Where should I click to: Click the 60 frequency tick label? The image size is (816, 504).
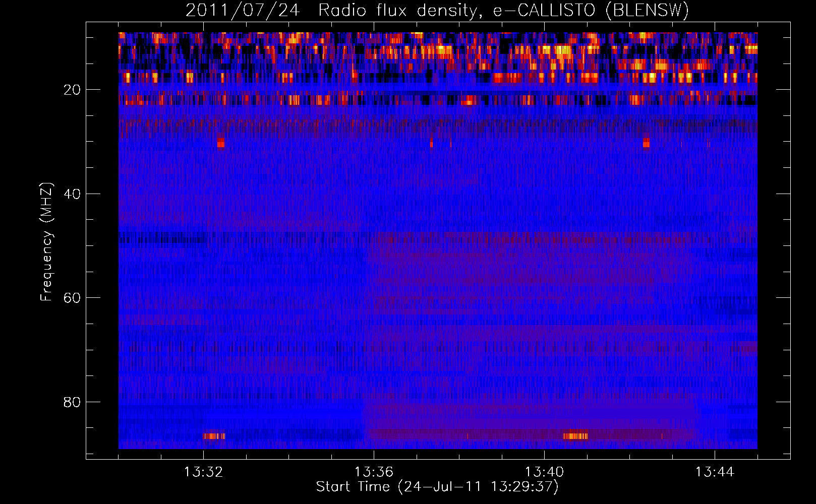[x=73, y=298]
